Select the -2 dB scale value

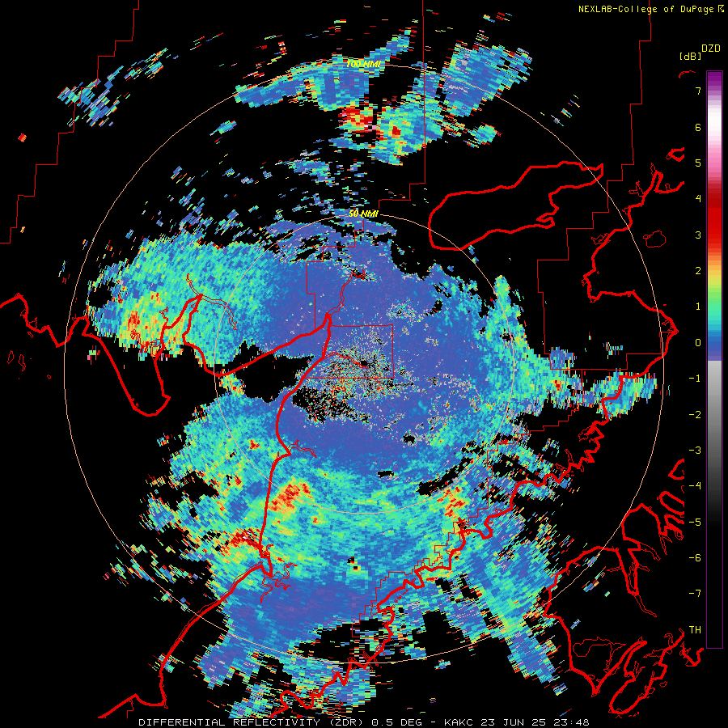click(695, 415)
